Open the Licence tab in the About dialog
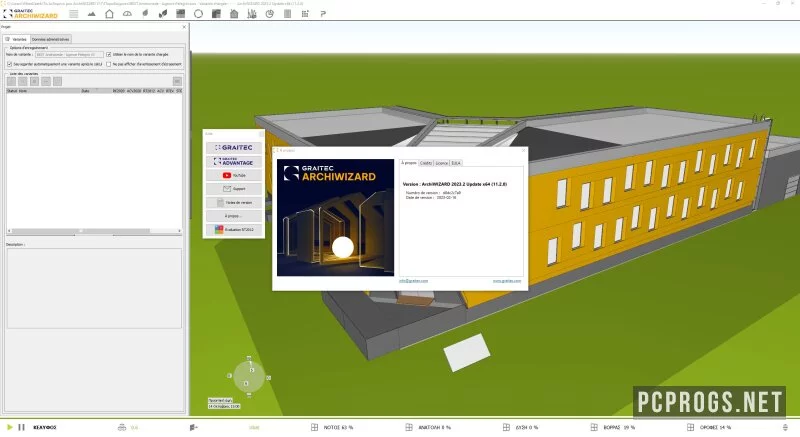 [x=442, y=163]
